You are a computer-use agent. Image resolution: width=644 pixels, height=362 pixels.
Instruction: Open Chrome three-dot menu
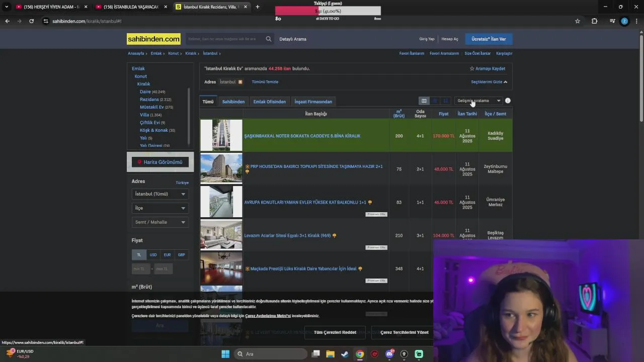pyautogui.click(x=636, y=21)
